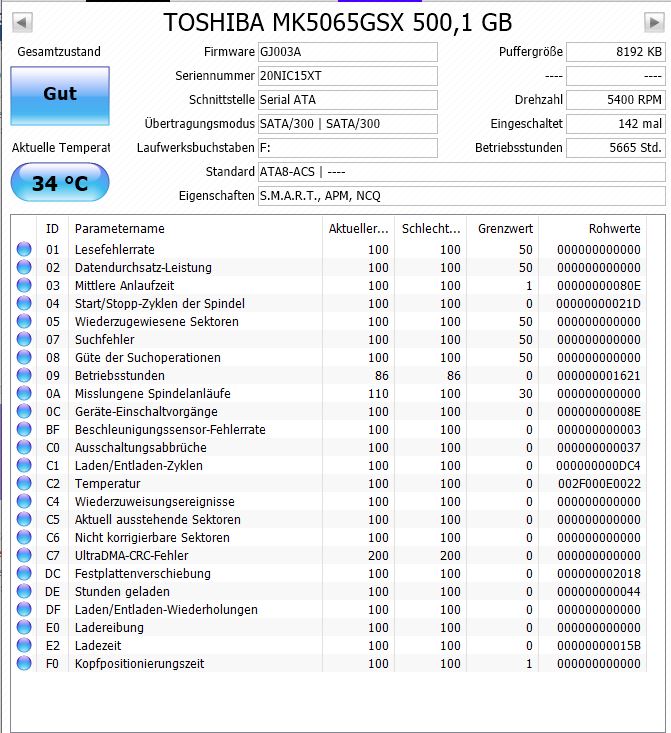Click the Standard field ATA8-ACS
This screenshot has height=733, width=671.
pyautogui.click(x=462, y=172)
